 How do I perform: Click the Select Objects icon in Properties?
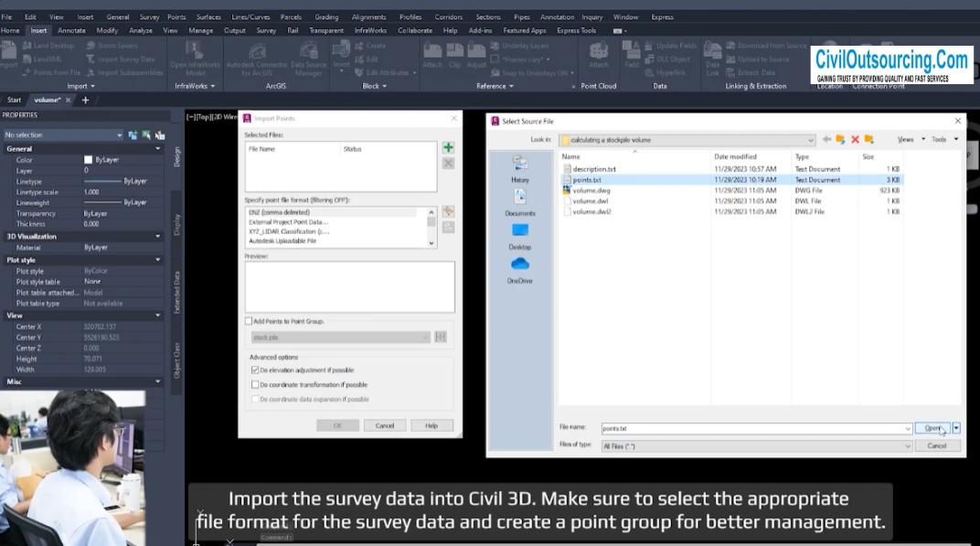pyautogui.click(x=146, y=135)
